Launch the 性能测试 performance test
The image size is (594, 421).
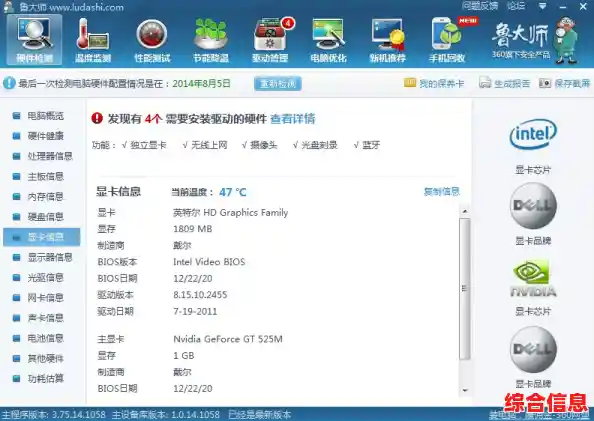152,40
